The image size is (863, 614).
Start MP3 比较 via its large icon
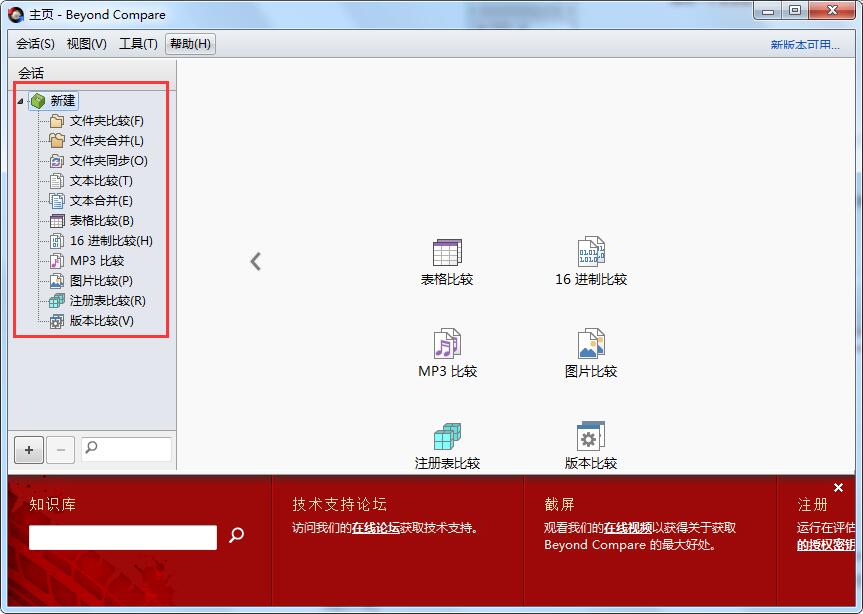447,343
